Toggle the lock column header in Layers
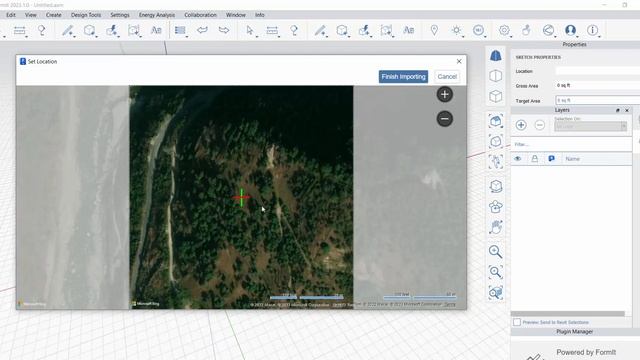This screenshot has height=360, width=640. click(x=534, y=159)
